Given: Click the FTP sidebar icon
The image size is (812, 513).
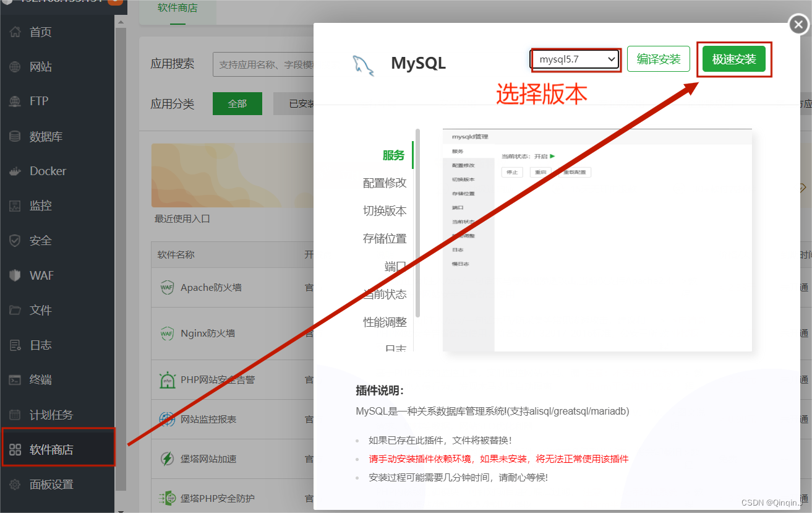Looking at the screenshot, I should [15, 101].
